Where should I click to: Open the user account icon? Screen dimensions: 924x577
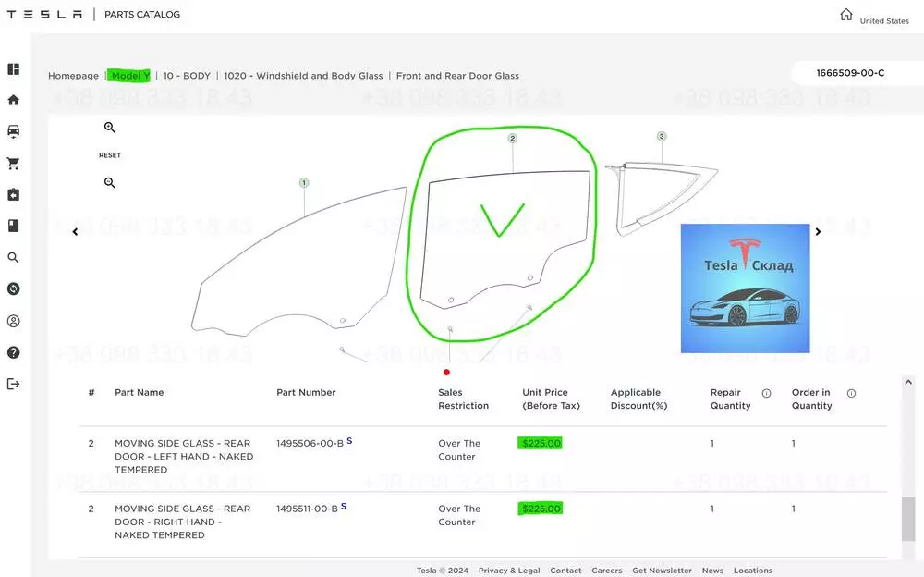[14, 321]
